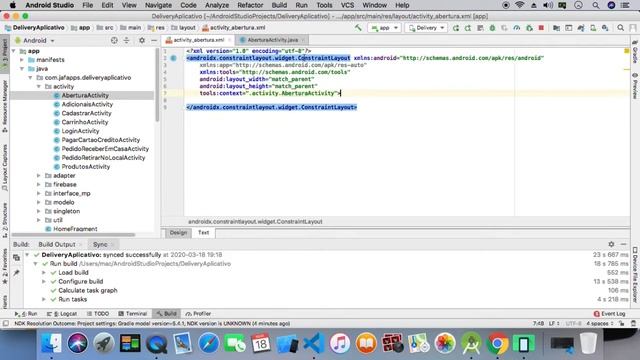Click the Scroll from Source target icon
The height and width of the screenshot is (360, 640).
pyautogui.click(x=114, y=40)
